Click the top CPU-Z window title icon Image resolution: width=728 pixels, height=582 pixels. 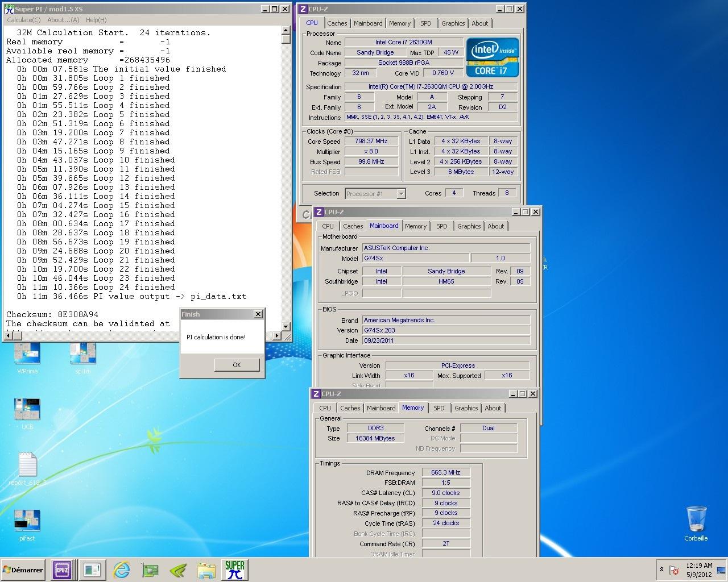303,9
